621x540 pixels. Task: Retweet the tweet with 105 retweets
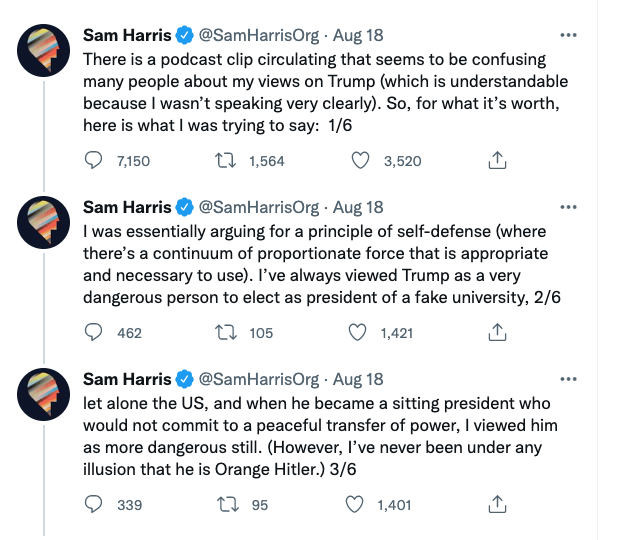tap(227, 333)
